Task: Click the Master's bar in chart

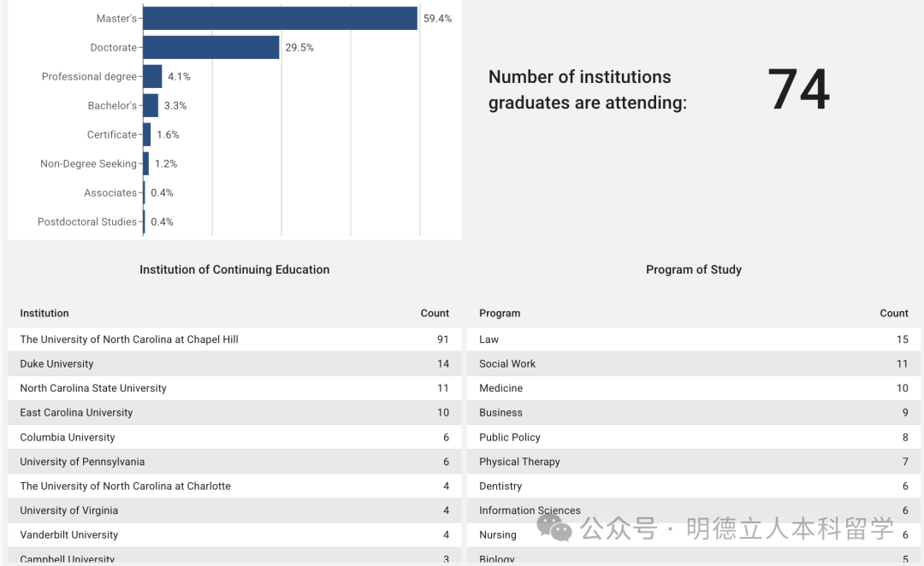Action: tap(280, 18)
